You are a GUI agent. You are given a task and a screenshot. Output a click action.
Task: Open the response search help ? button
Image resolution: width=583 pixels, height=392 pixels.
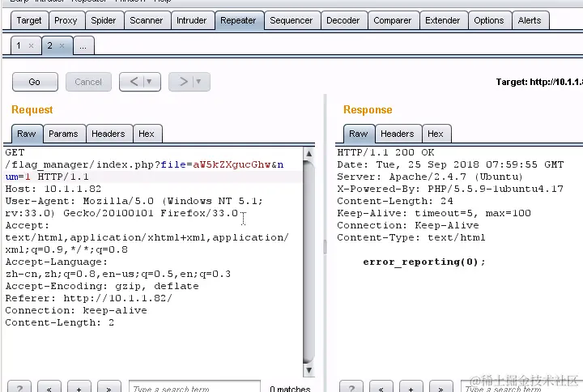[351, 387]
